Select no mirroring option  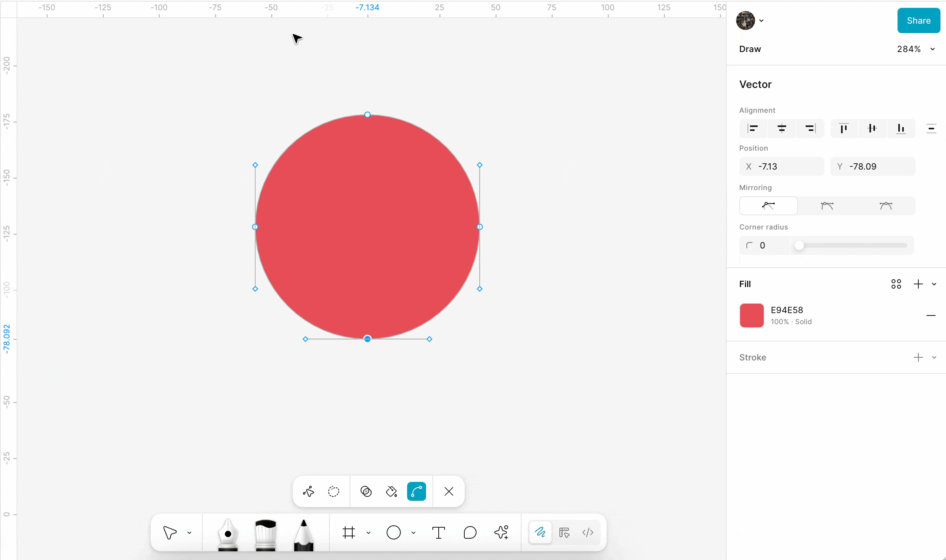click(x=768, y=206)
